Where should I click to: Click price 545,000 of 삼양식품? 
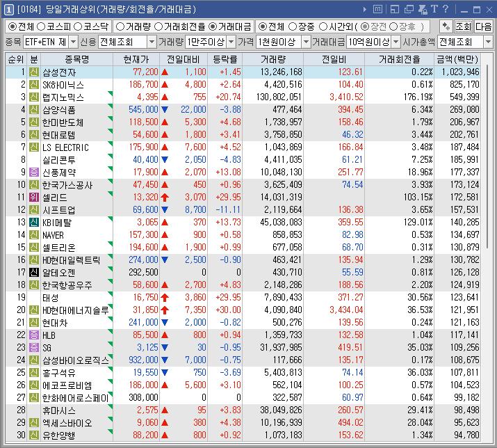143,109
